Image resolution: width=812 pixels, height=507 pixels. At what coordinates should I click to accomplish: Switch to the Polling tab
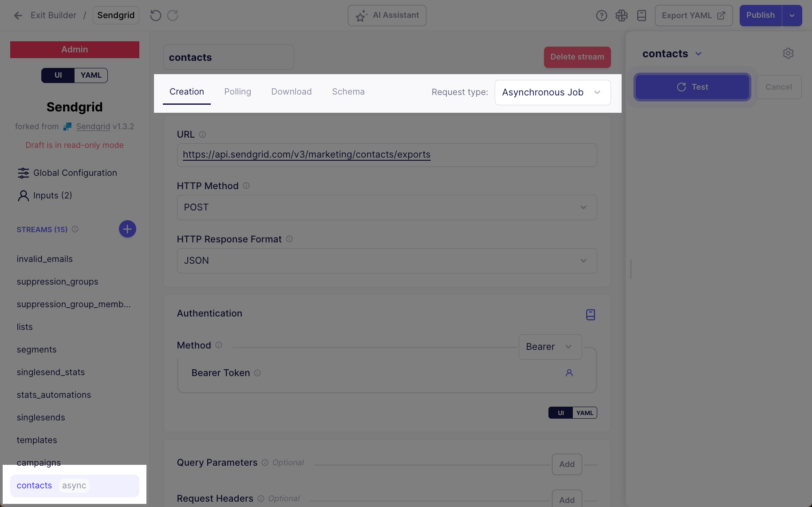[237, 91]
